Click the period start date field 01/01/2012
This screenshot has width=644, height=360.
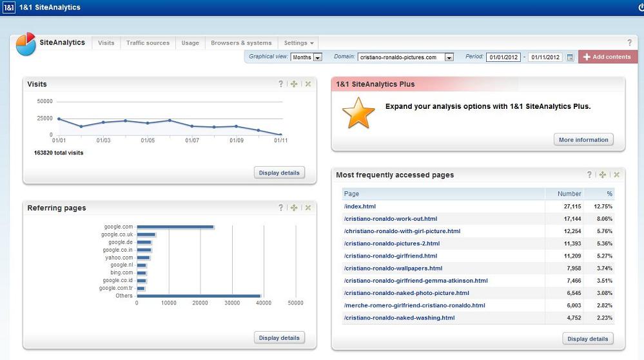(x=503, y=57)
